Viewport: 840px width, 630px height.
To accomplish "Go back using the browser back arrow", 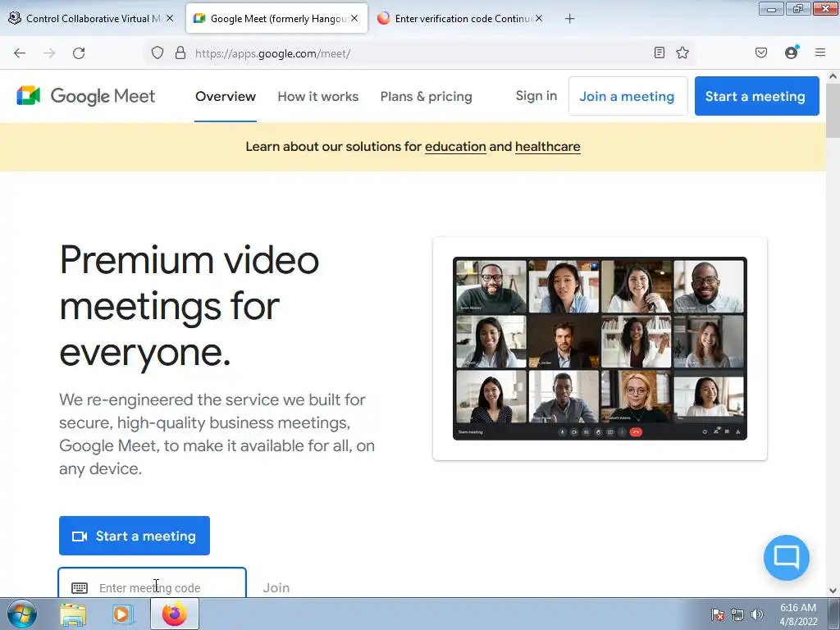I will point(20,53).
